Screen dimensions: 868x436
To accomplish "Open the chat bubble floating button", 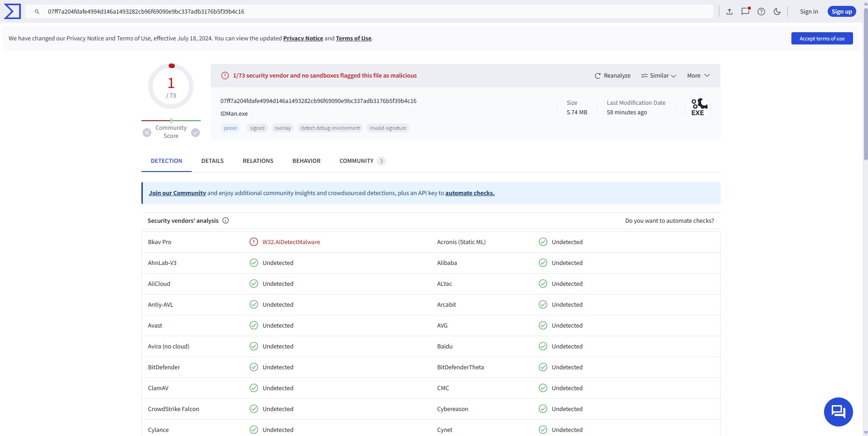I will pyautogui.click(x=838, y=412).
